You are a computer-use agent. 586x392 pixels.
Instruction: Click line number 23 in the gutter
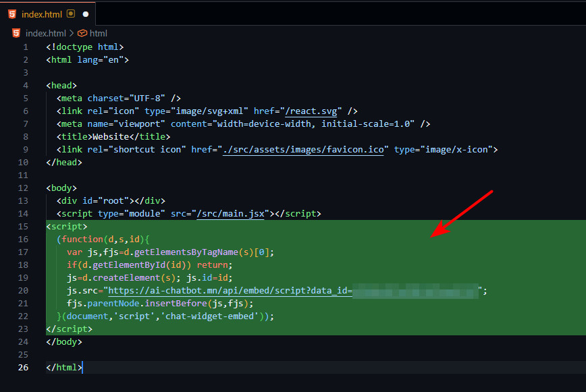point(24,329)
